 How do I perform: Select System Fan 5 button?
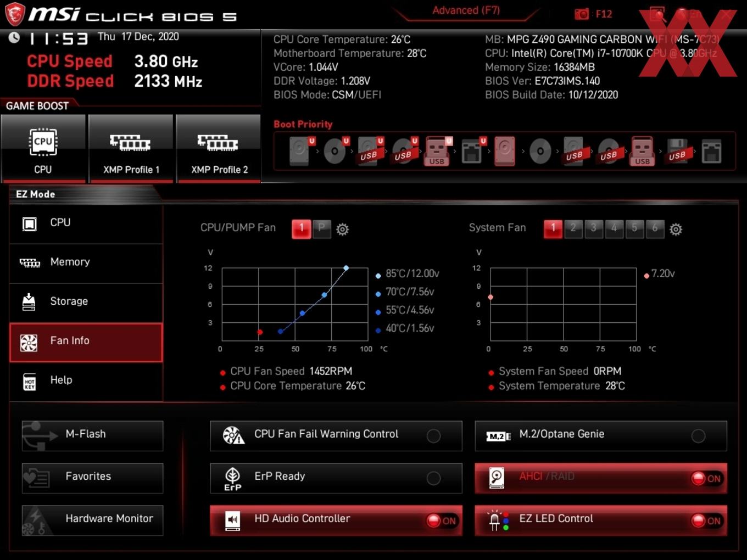[x=634, y=228]
